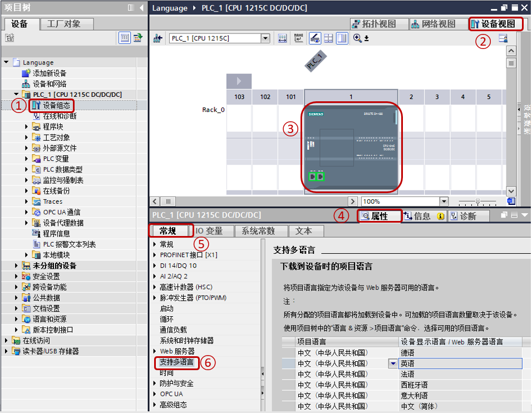This screenshot has width=532, height=413.
Task: Click the vertical split editor icon
Action: (342, 38)
